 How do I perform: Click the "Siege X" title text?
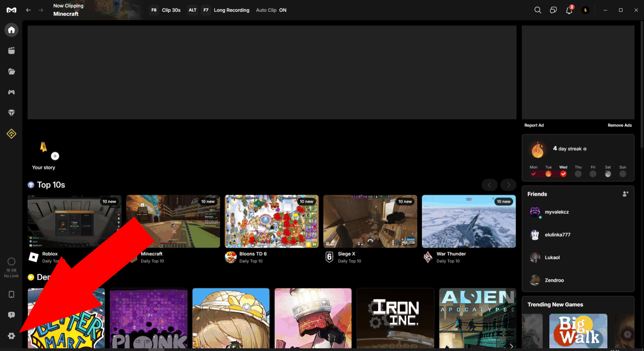(x=347, y=254)
